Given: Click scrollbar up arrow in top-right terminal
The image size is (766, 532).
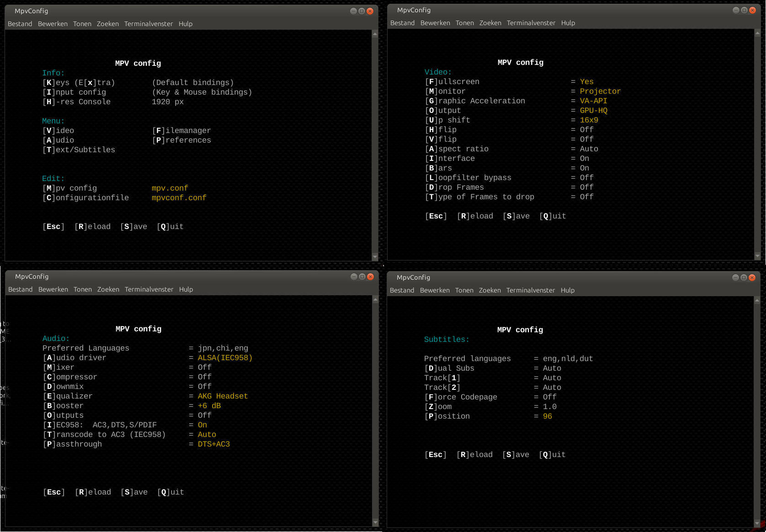Looking at the screenshot, I should tap(757, 33).
